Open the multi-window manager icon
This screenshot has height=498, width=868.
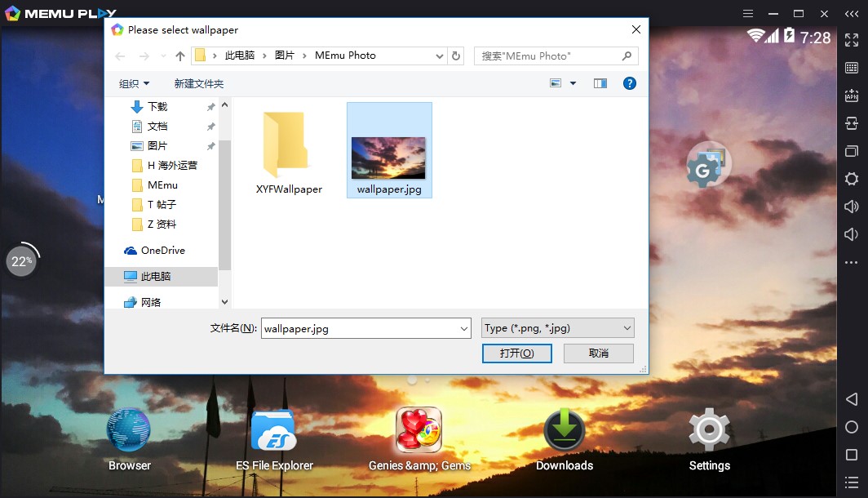(x=851, y=151)
